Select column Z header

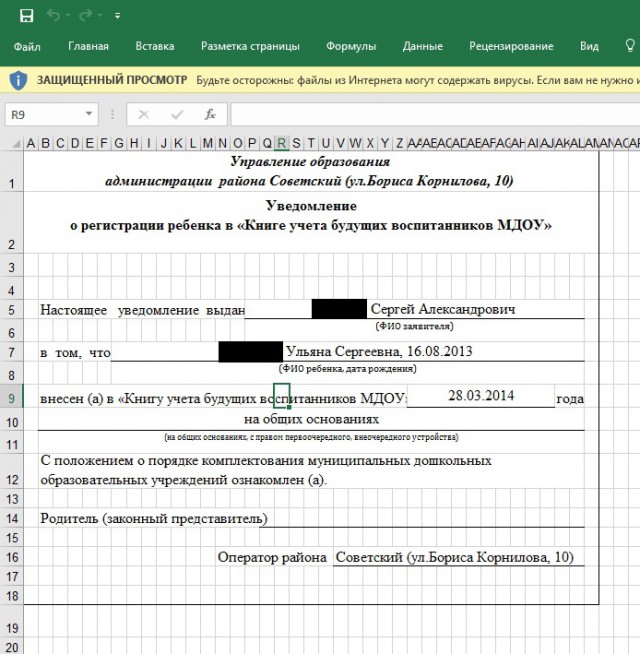(399, 143)
